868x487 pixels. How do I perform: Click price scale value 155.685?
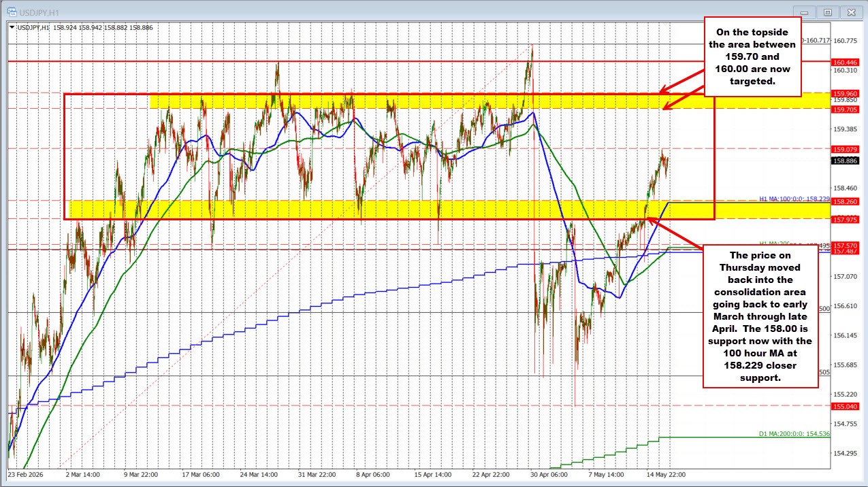point(844,365)
